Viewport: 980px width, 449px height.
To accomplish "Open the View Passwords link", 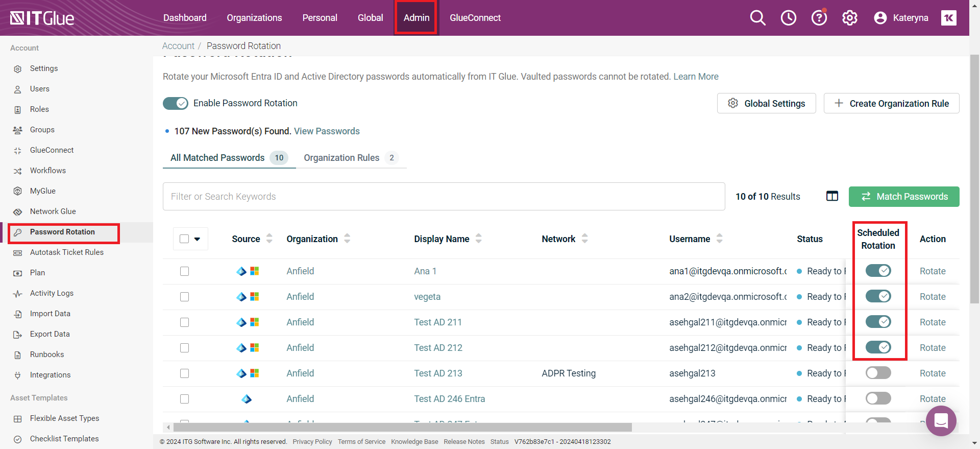I will [x=327, y=131].
